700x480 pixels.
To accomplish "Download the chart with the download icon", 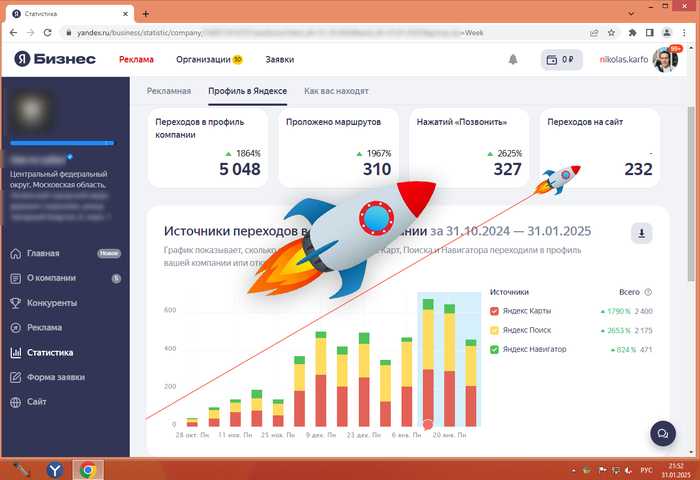I will 642,233.
